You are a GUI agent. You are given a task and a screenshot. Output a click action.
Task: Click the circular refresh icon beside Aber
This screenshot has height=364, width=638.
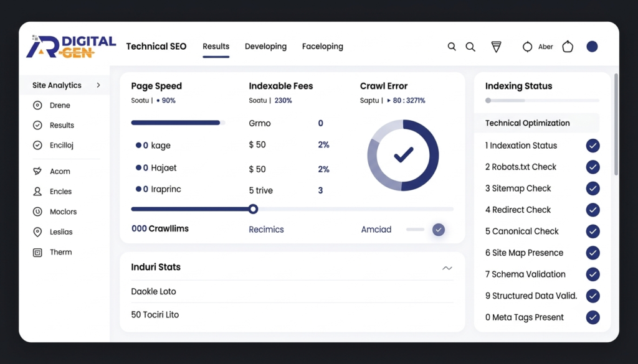527,47
